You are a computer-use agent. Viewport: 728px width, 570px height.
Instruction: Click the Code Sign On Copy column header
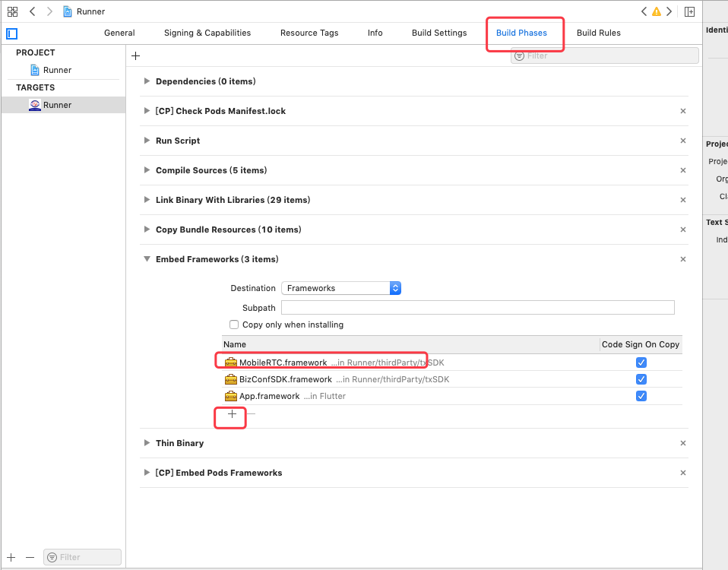coord(641,344)
